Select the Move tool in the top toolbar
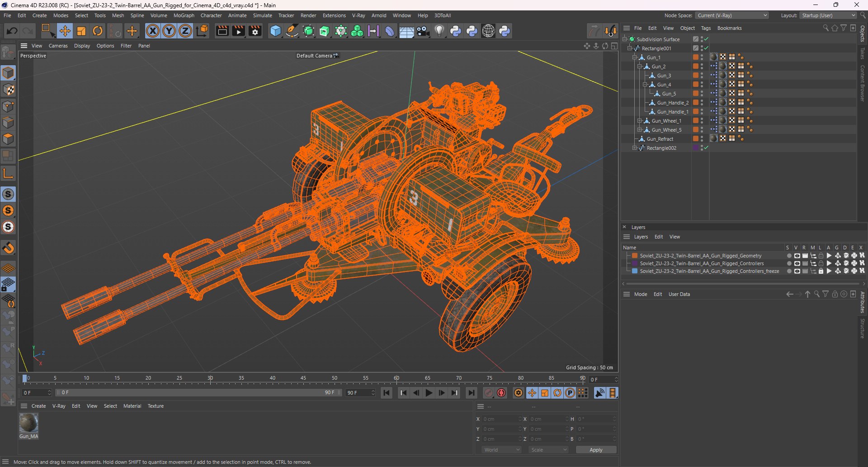Viewport: 868px width, 467px height. 65,31
